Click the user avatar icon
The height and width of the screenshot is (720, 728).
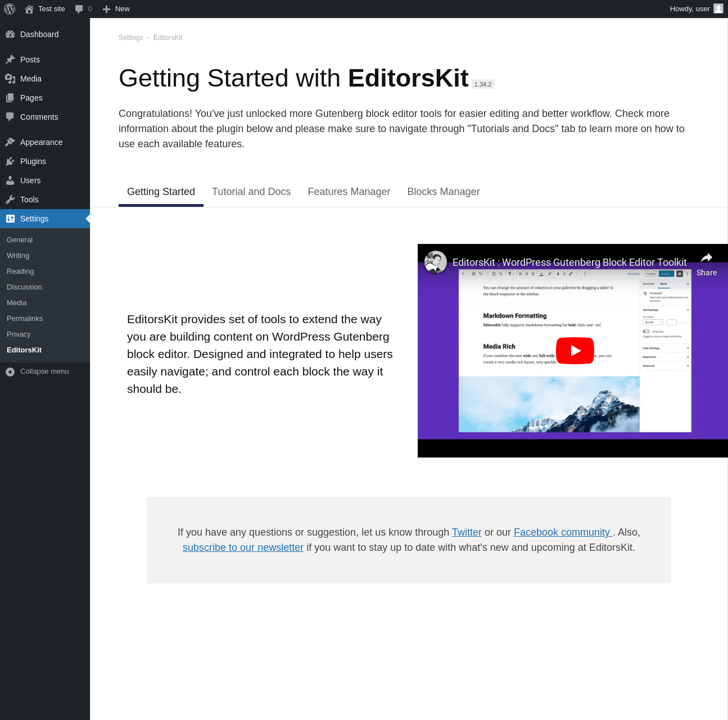coord(718,8)
